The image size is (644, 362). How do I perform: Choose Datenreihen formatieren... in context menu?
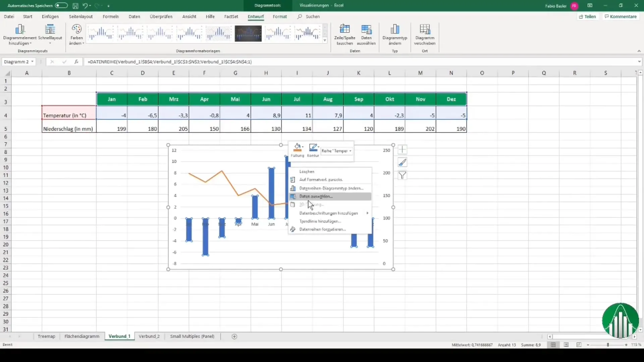pyautogui.click(x=330, y=229)
